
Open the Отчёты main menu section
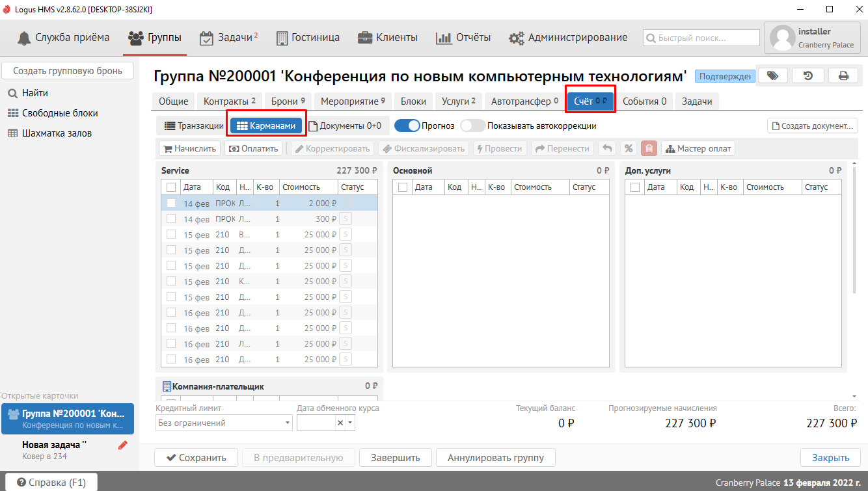463,38
